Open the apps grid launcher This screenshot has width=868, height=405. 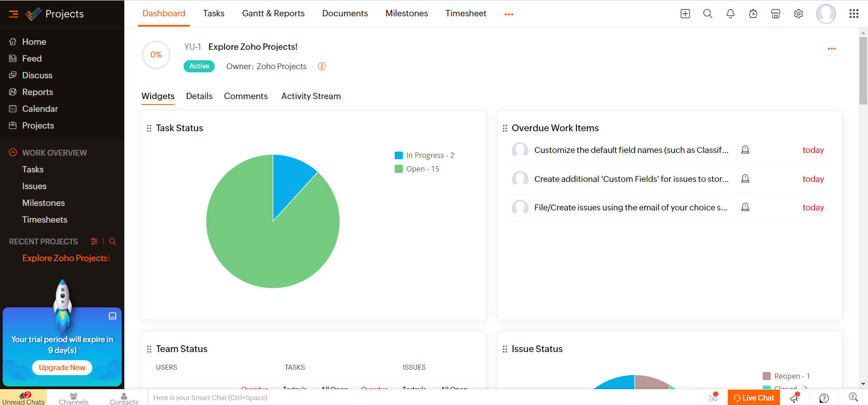click(854, 14)
